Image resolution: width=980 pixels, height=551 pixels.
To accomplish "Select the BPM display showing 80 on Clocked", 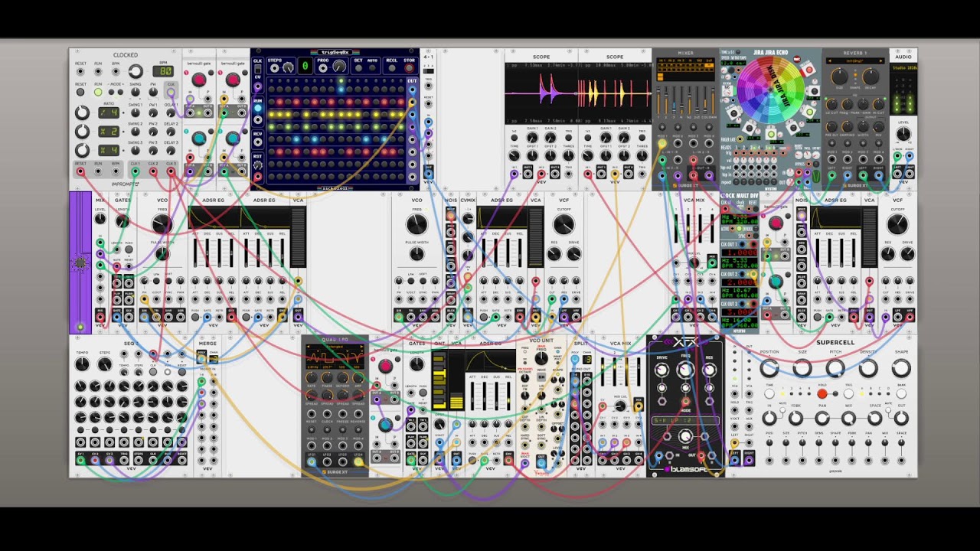I will click(163, 71).
